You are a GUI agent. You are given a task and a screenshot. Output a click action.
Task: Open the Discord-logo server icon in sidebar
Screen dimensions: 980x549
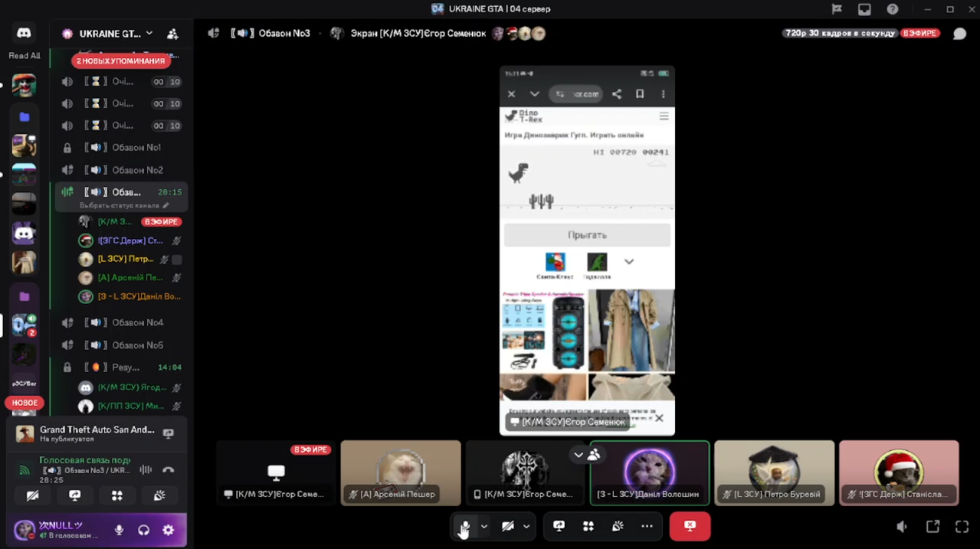24,234
